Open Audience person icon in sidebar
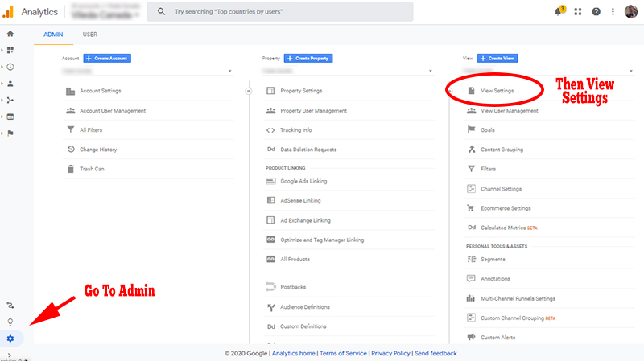This screenshot has width=644, height=361. click(10, 84)
